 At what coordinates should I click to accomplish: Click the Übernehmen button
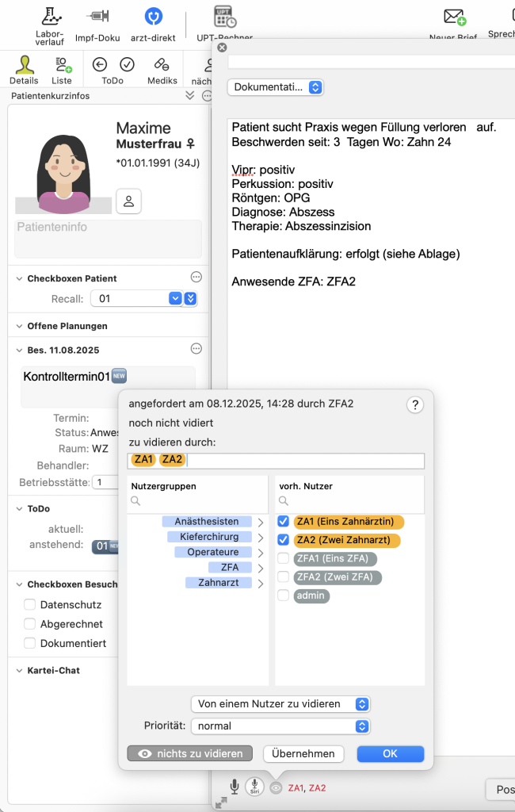[x=304, y=753]
